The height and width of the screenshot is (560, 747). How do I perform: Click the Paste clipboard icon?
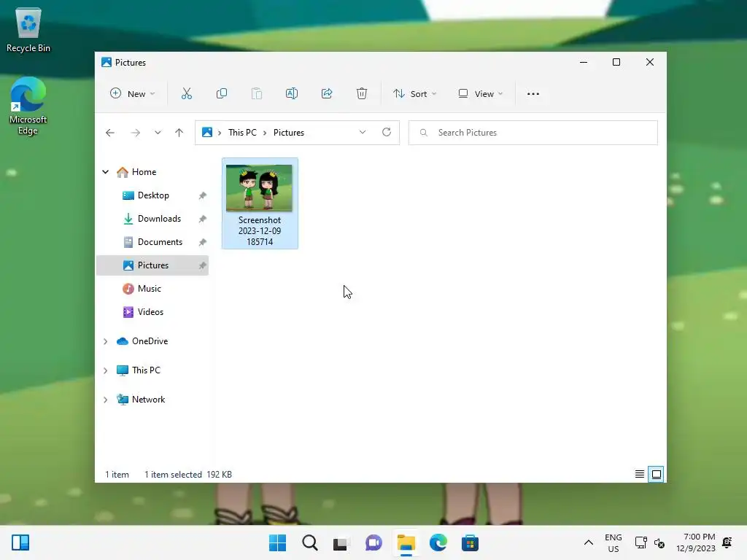click(x=256, y=94)
